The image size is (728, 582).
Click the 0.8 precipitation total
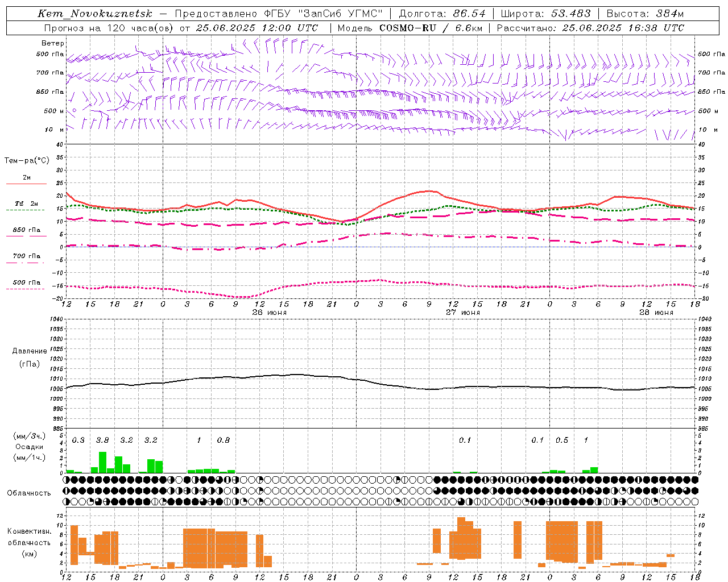coord(224,440)
